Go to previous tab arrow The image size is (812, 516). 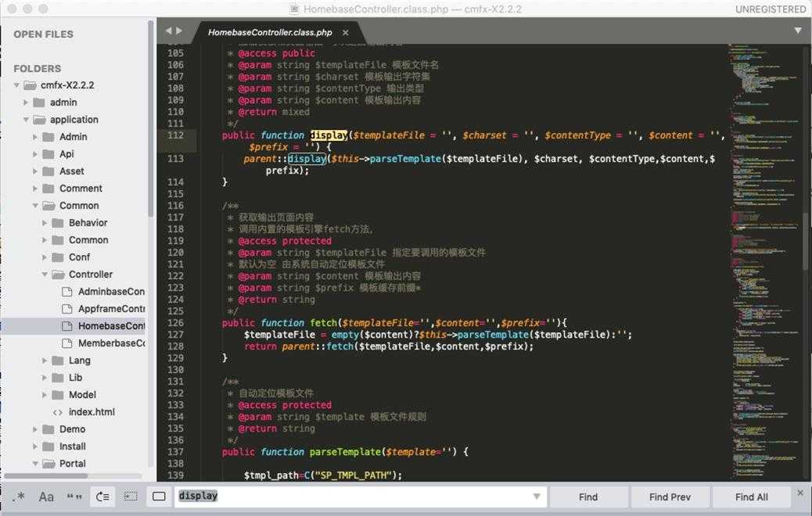168,31
